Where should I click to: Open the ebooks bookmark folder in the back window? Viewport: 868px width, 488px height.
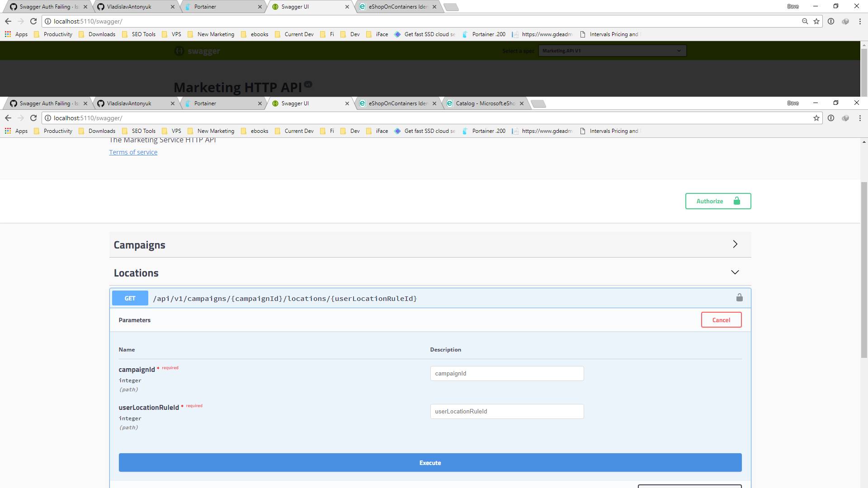pos(255,34)
